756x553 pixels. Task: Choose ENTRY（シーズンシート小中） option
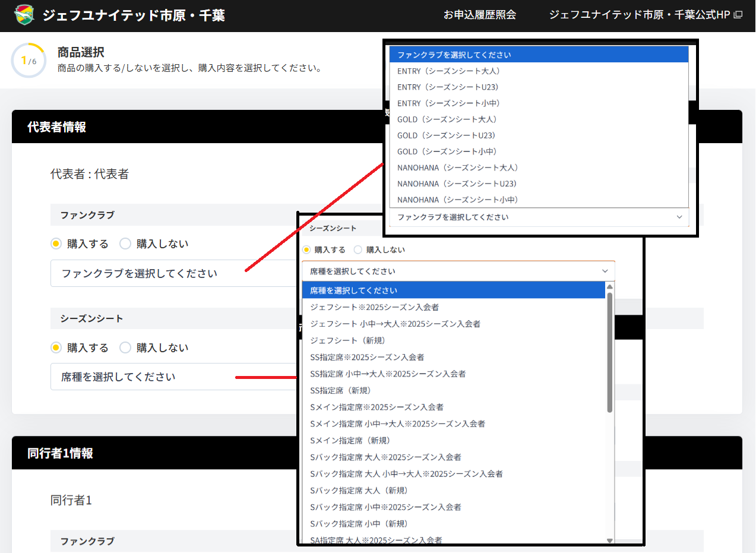[539, 103]
